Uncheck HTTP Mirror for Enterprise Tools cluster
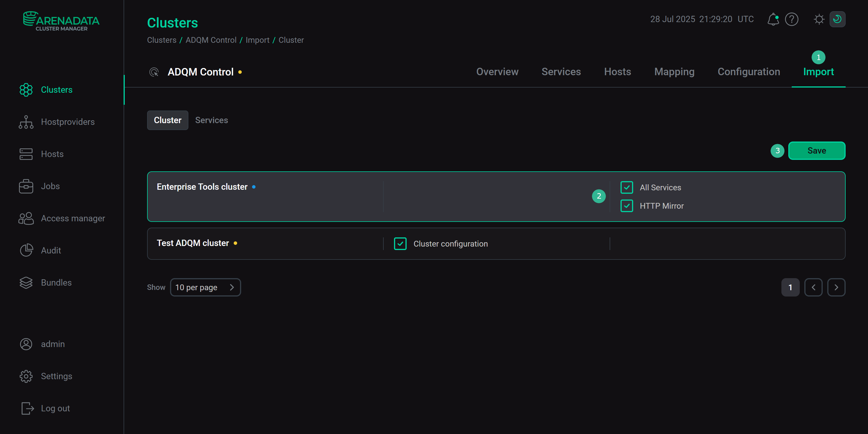868x434 pixels. 626,206
